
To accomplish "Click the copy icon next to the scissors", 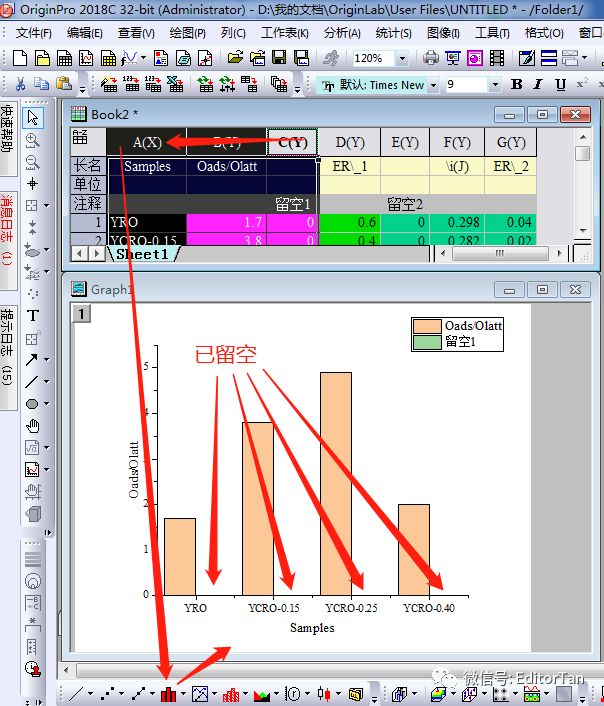I will [x=41, y=84].
